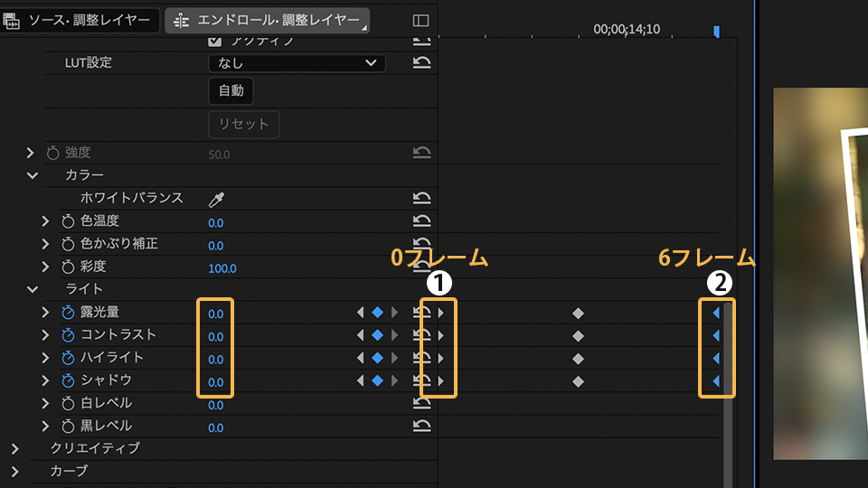Expand the クリエイティブ section
The width and height of the screenshot is (868, 488).
[14, 448]
